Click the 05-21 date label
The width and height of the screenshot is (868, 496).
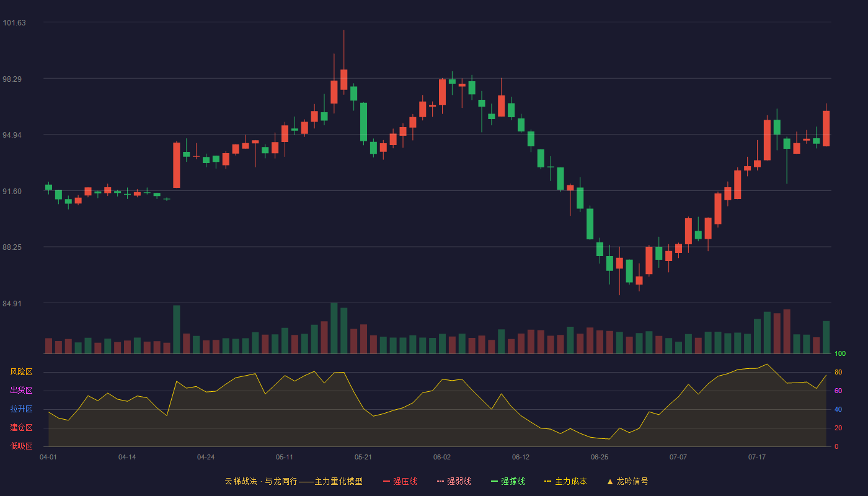tap(363, 457)
